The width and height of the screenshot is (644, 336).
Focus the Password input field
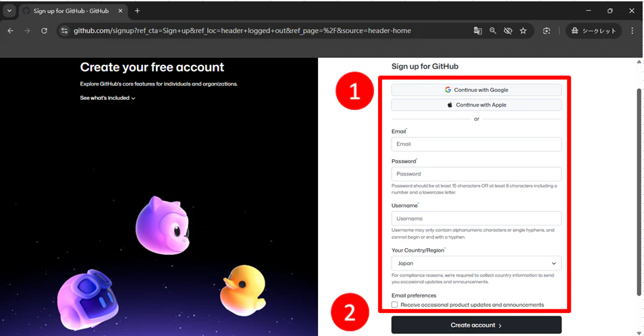point(477,174)
